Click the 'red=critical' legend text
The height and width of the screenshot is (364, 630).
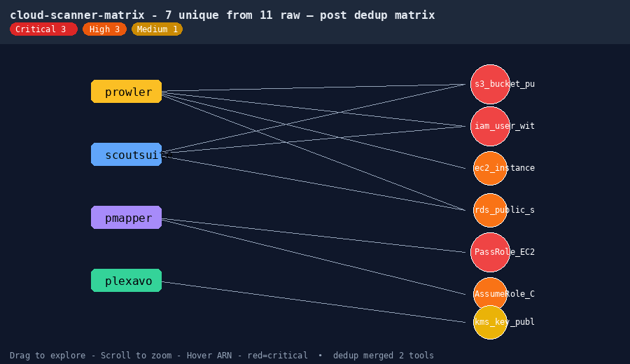[x=278, y=356]
